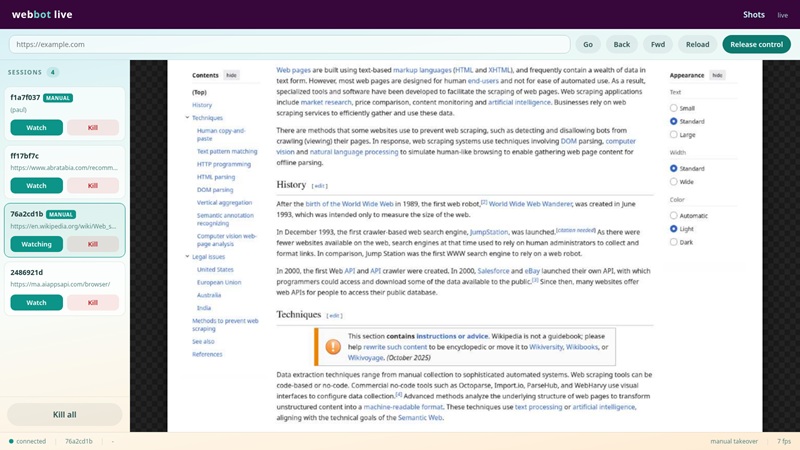Click Release control button
The width and height of the screenshot is (800, 450).
coord(757,44)
